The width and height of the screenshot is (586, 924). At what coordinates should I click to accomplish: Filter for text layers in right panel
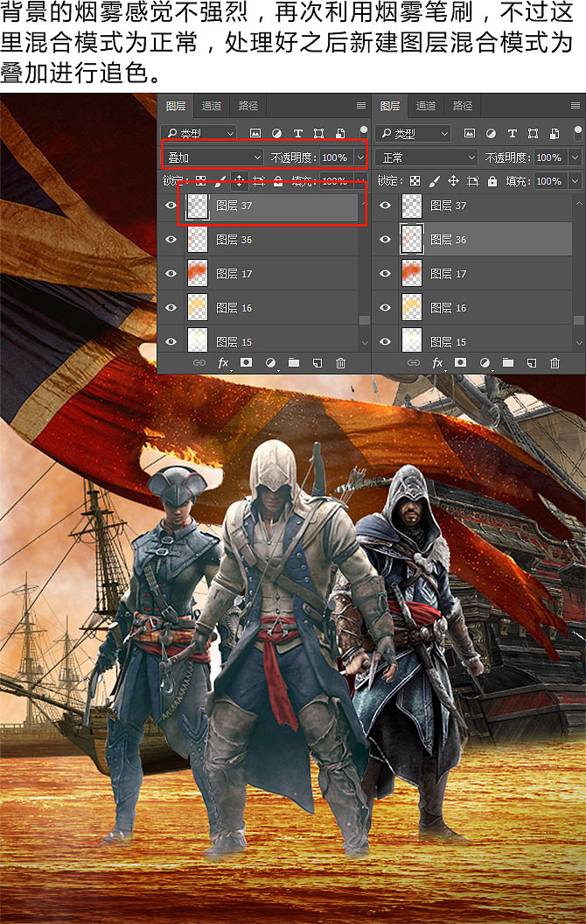point(512,134)
